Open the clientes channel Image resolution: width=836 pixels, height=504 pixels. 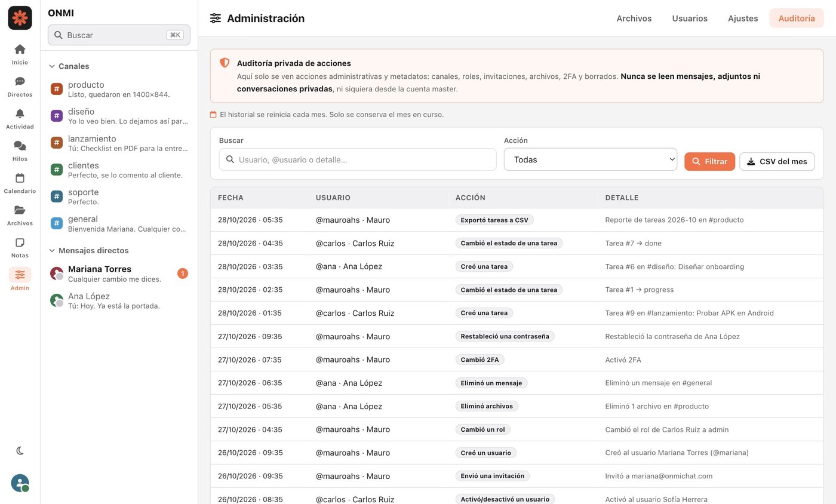coord(119,170)
